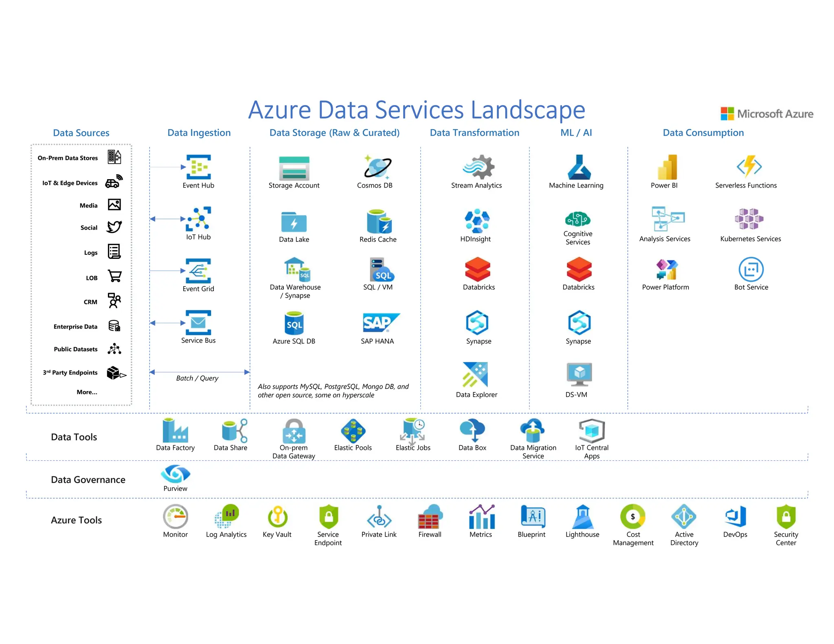This screenshot has height=644, width=834.
Task: Select the Cosmos DB icon
Action: coord(377,167)
